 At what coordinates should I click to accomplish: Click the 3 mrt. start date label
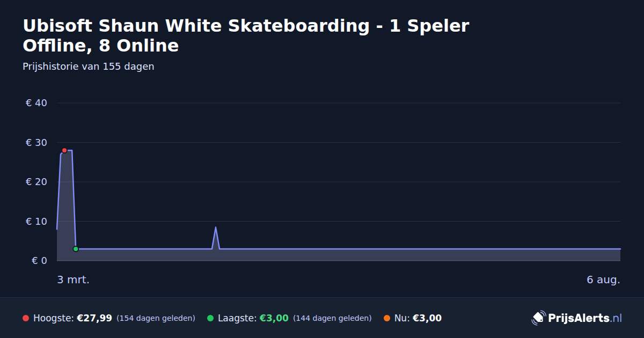click(74, 280)
